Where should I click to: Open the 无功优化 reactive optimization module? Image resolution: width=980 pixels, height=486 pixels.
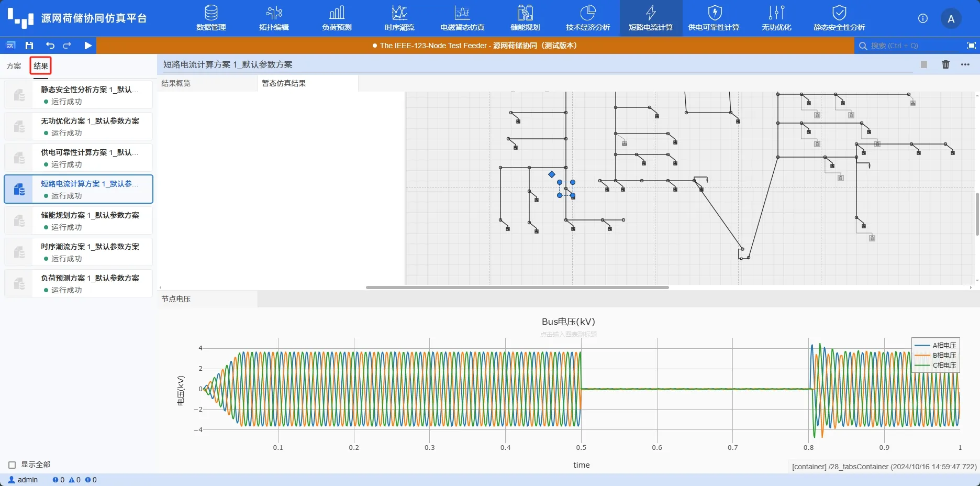(x=776, y=18)
